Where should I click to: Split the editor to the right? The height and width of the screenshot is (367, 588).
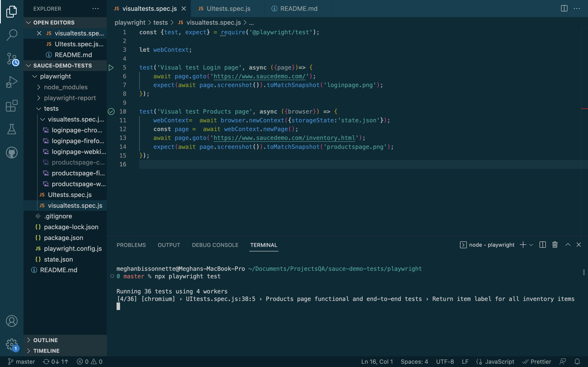564,9
